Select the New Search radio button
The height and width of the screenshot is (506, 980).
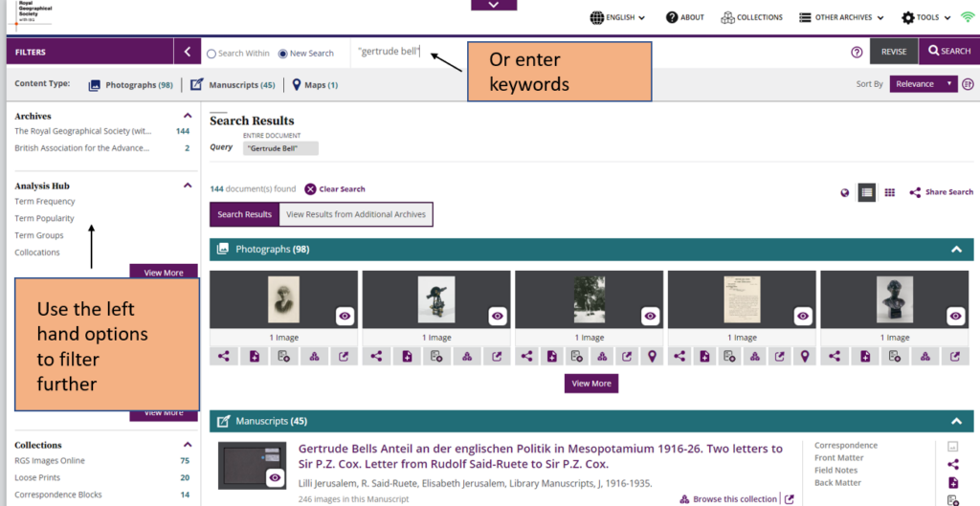pos(282,54)
